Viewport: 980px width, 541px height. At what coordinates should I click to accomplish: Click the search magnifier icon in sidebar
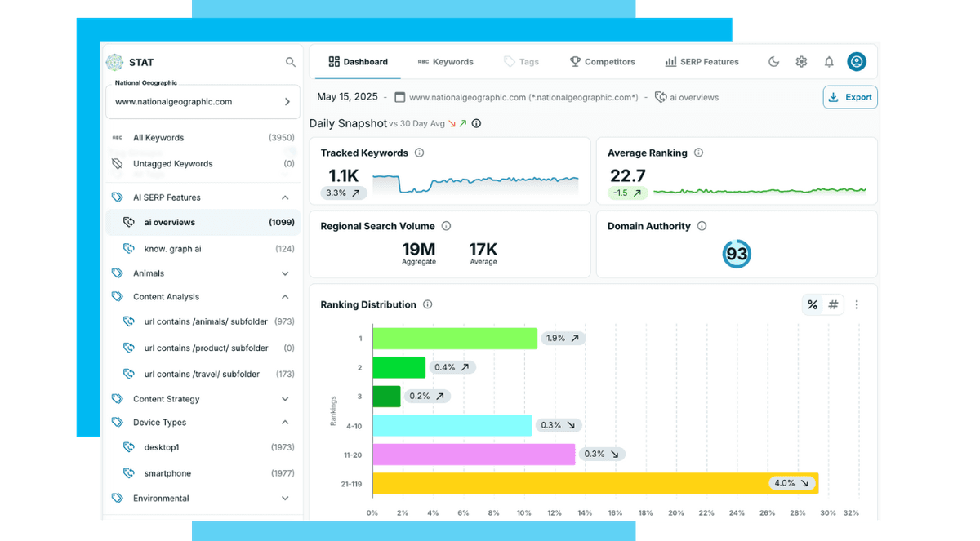click(x=290, y=62)
